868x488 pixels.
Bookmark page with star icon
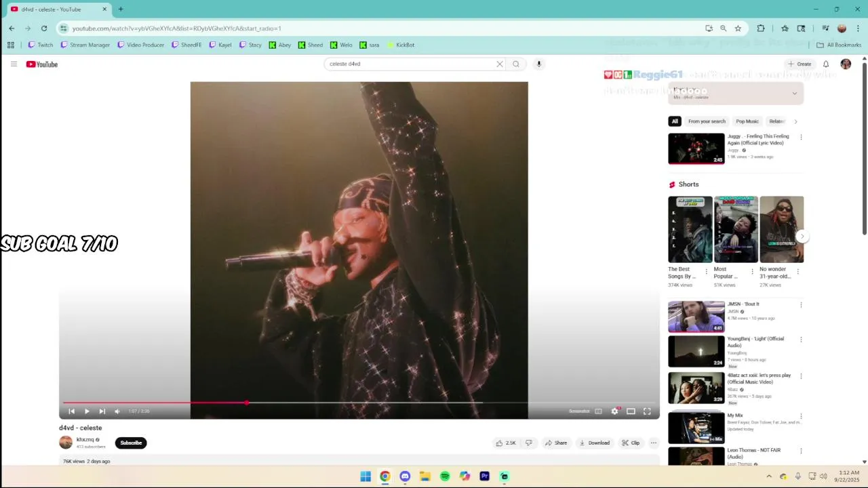(x=738, y=28)
